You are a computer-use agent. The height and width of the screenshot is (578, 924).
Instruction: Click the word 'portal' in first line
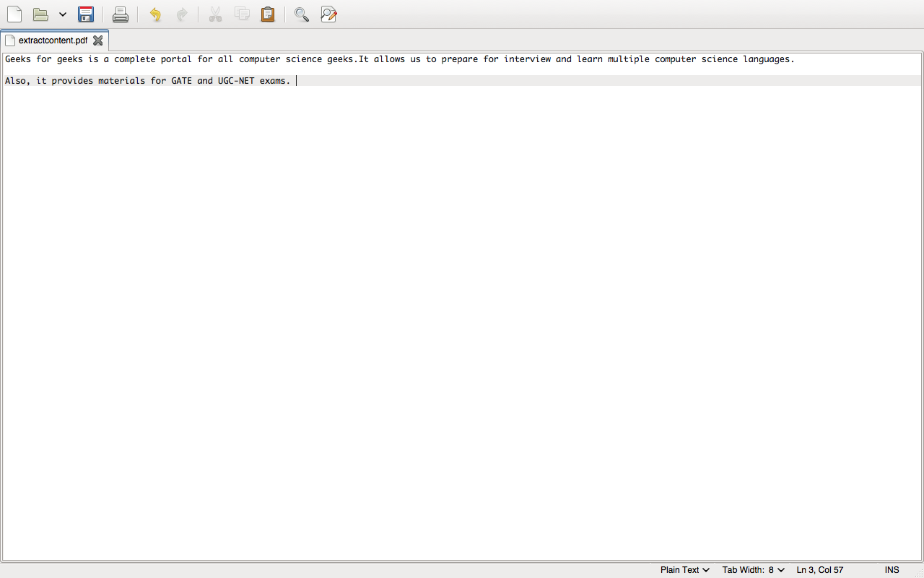(x=176, y=59)
